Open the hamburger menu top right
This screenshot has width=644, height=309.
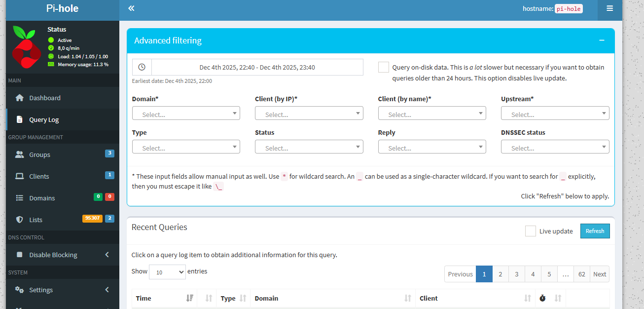pos(609,8)
